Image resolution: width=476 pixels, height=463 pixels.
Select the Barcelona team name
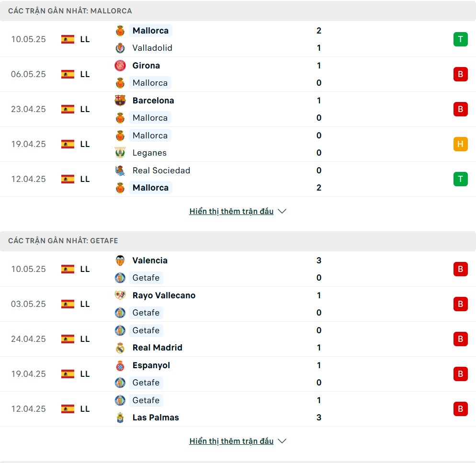153,101
